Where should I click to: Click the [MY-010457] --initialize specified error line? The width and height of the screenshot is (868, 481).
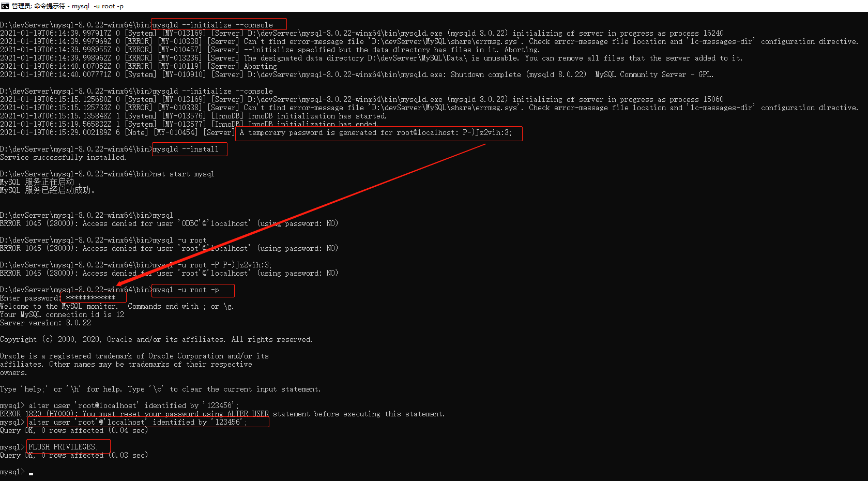270,50
